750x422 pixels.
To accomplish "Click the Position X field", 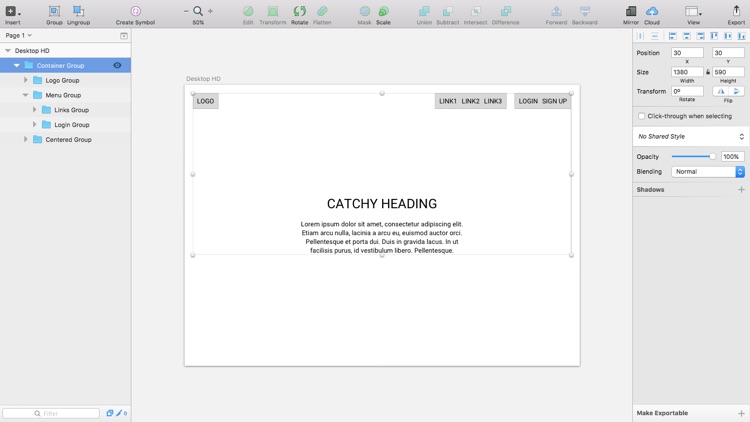I will pyautogui.click(x=687, y=53).
